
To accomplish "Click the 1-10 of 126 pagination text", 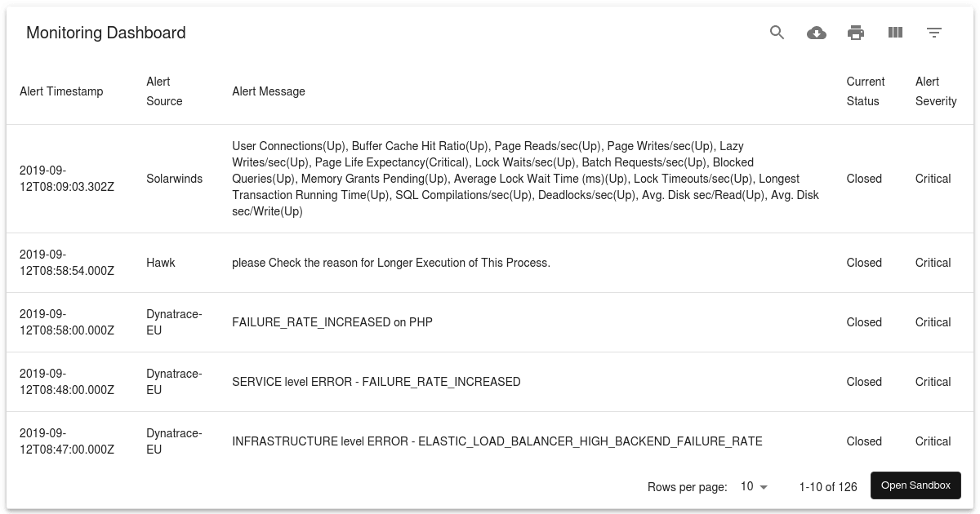I will (x=828, y=487).
